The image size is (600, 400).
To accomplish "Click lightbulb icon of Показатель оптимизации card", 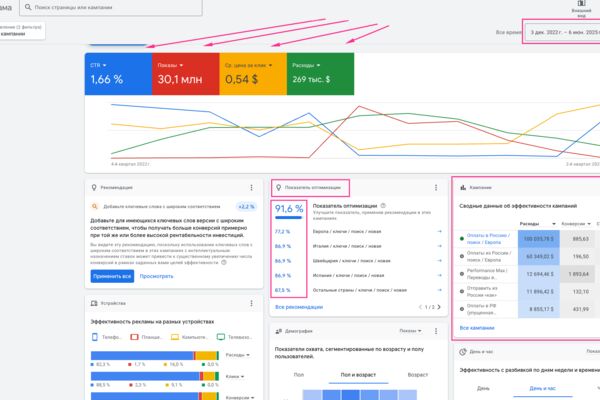I will 279,188.
